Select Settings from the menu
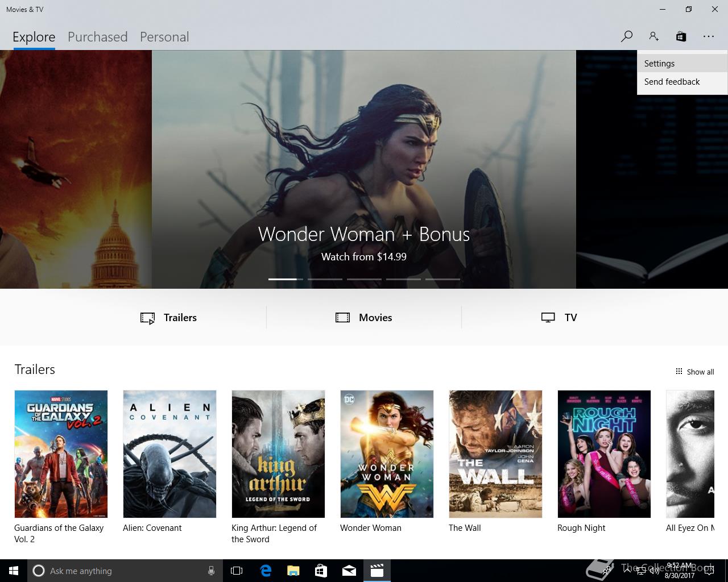 pos(682,64)
